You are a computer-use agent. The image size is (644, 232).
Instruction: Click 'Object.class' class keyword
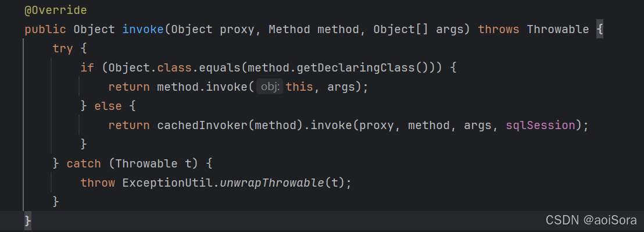point(174,68)
